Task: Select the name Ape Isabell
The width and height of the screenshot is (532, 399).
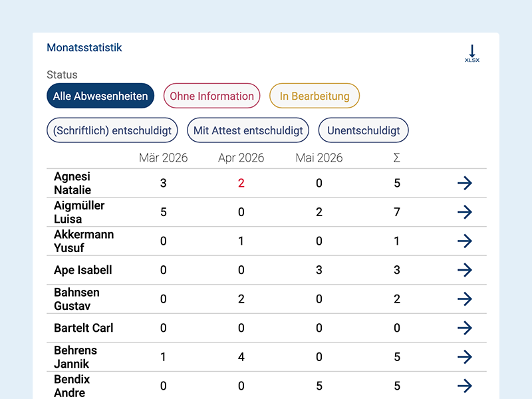Action: [83, 270]
